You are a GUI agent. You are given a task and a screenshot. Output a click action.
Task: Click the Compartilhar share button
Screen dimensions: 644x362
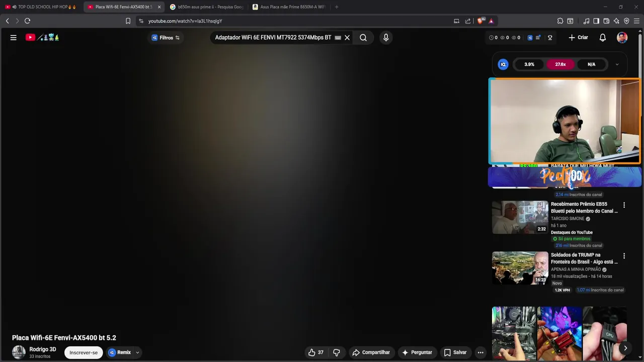click(x=371, y=352)
